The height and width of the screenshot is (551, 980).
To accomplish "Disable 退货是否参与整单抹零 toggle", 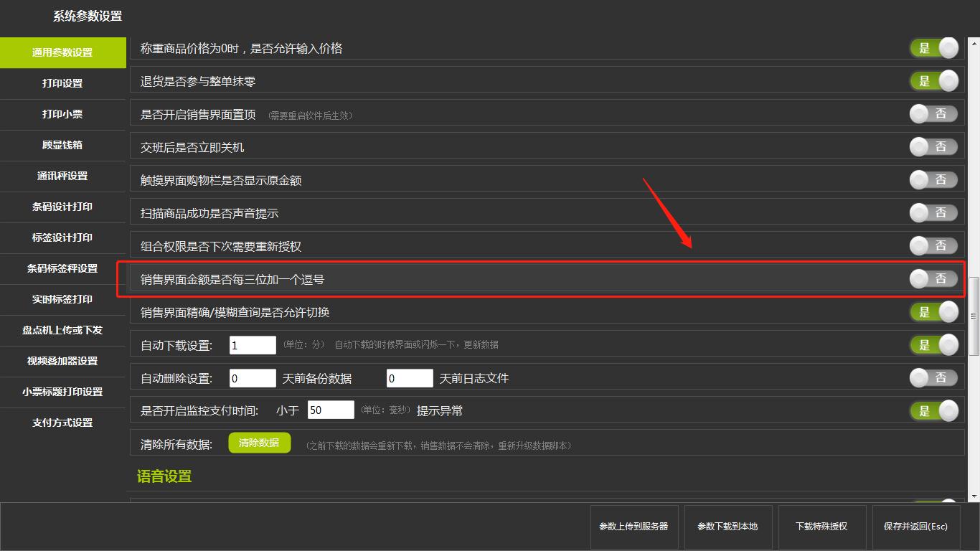I will point(933,81).
